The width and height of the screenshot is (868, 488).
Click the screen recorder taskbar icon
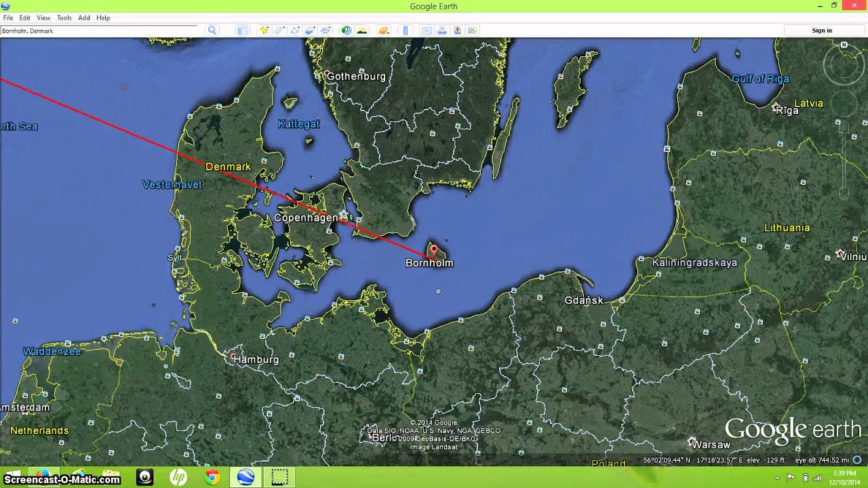point(279,477)
